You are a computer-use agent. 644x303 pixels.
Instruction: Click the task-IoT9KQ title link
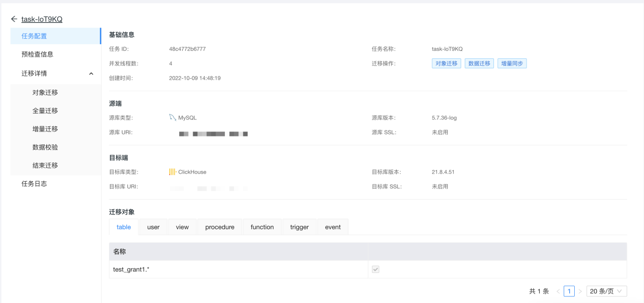pos(42,19)
